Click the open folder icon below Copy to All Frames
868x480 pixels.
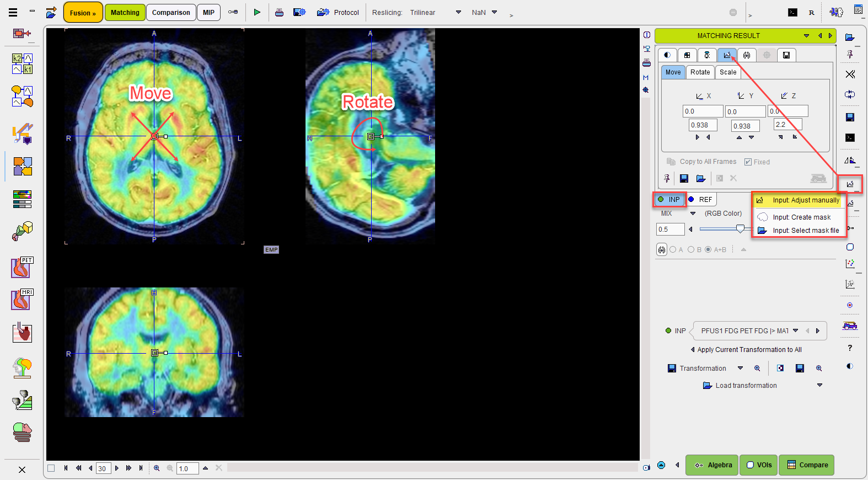pos(701,178)
